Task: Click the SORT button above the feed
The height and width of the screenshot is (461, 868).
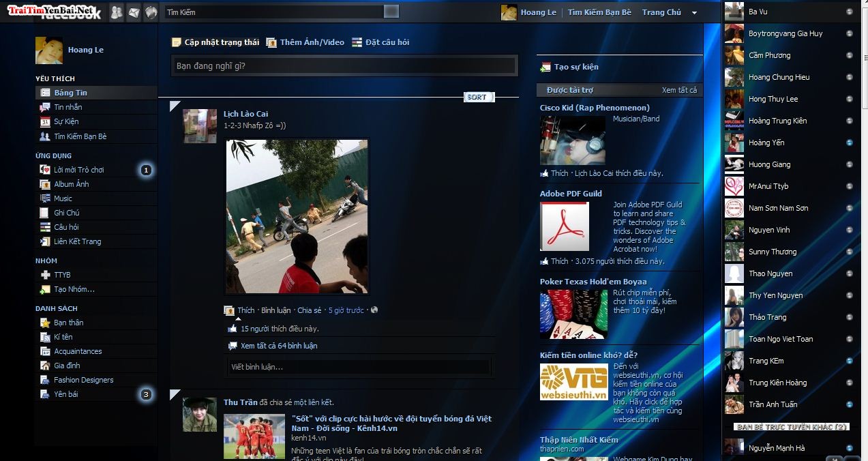Action: (479, 97)
